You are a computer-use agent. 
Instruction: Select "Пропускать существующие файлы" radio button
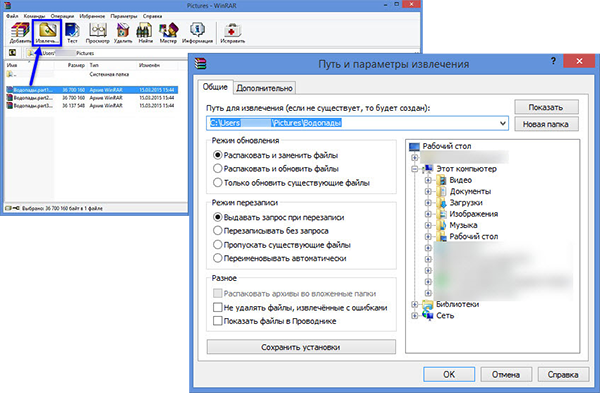coord(217,245)
